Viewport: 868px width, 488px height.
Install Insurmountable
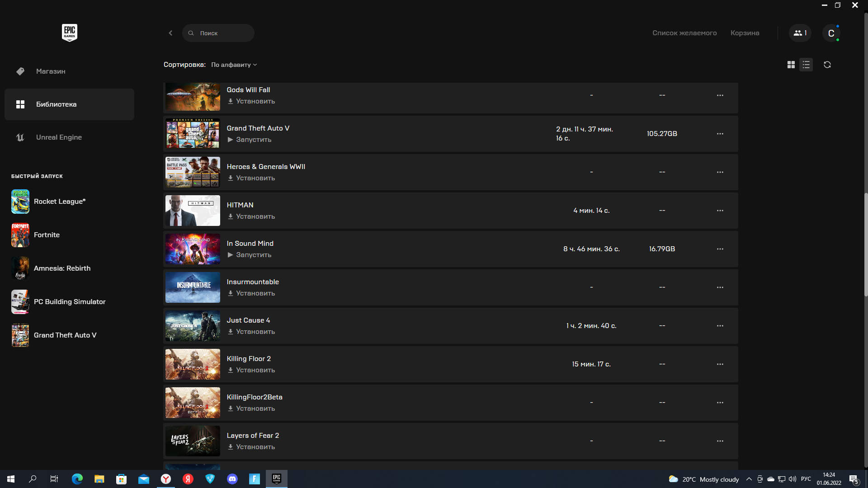click(x=251, y=293)
